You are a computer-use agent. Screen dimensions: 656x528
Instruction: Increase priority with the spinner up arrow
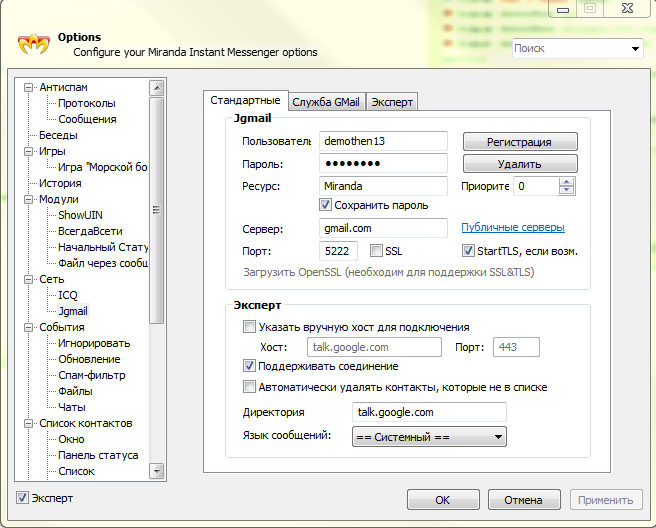coord(566,182)
